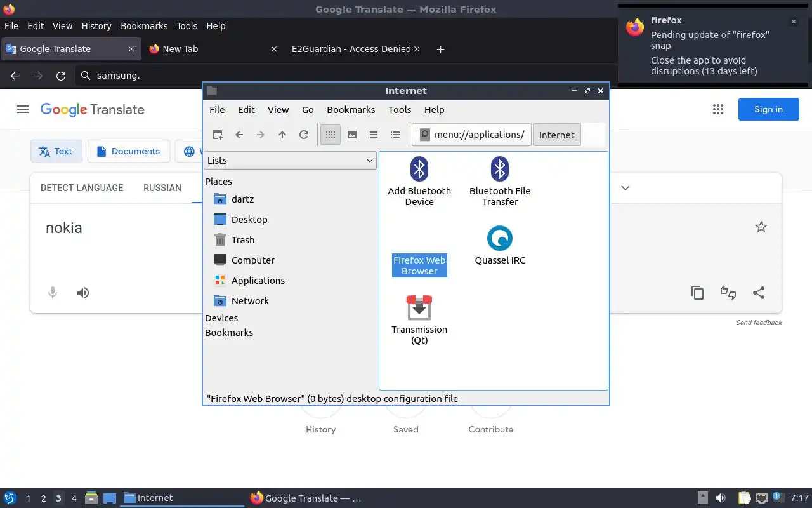Save translation with the star icon
The width and height of the screenshot is (812, 508).
761,227
